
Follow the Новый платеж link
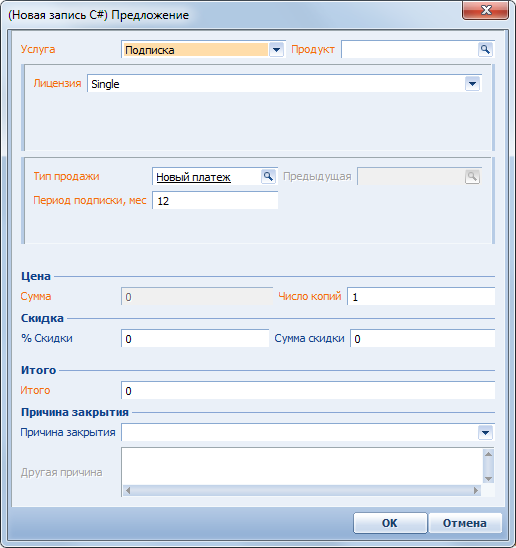coord(193,177)
